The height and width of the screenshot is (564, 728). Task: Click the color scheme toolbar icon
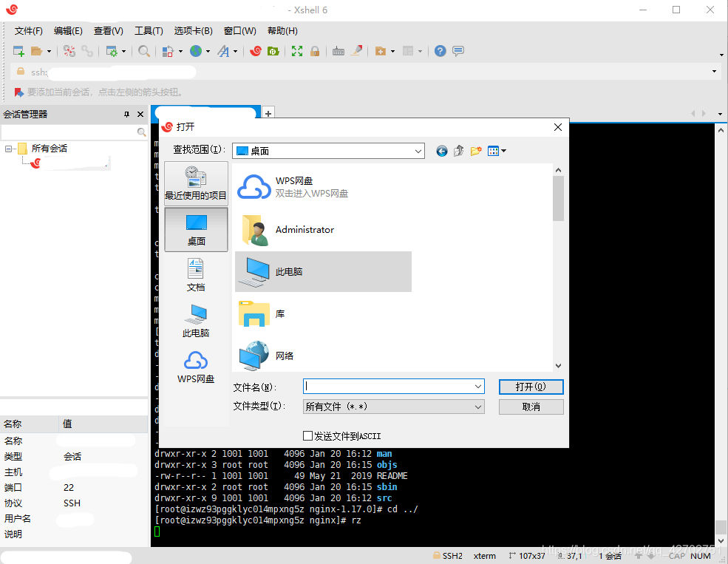[x=168, y=51]
